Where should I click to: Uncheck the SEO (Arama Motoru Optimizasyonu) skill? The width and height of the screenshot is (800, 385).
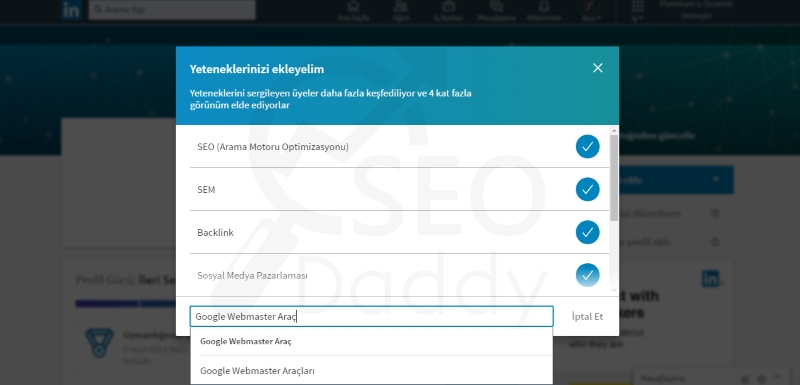coord(587,147)
